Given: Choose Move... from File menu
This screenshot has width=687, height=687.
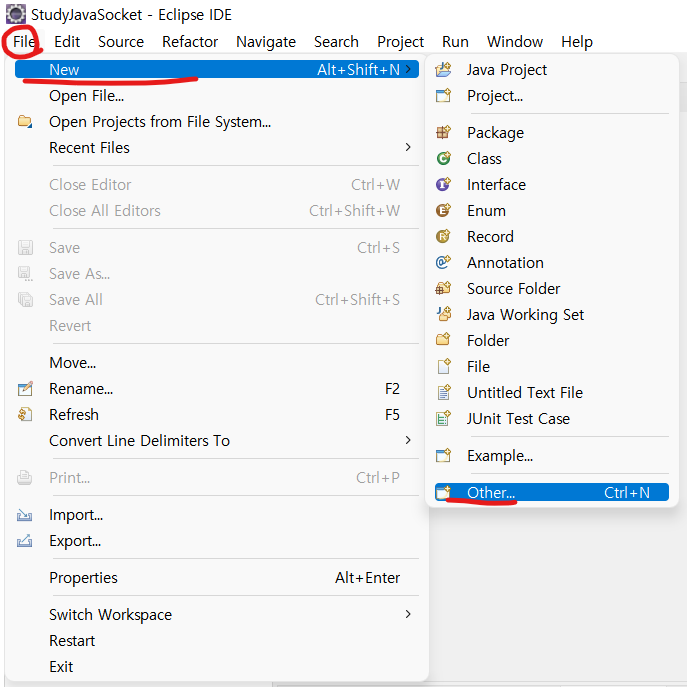Looking at the screenshot, I should [217, 362].
